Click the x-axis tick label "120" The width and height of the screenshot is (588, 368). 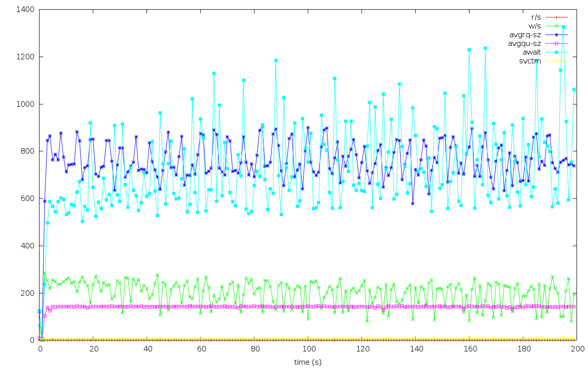point(362,349)
